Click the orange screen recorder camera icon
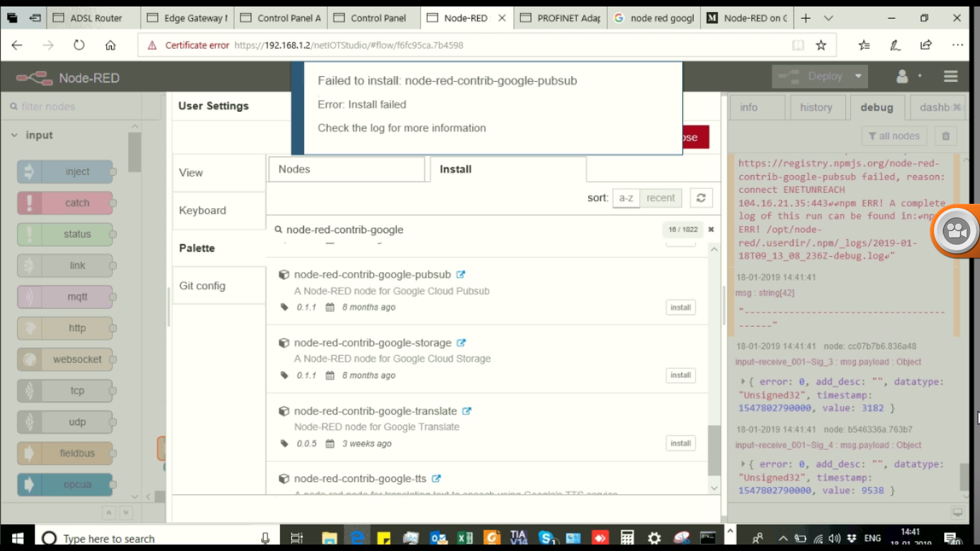980x551 pixels. pyautogui.click(x=956, y=231)
